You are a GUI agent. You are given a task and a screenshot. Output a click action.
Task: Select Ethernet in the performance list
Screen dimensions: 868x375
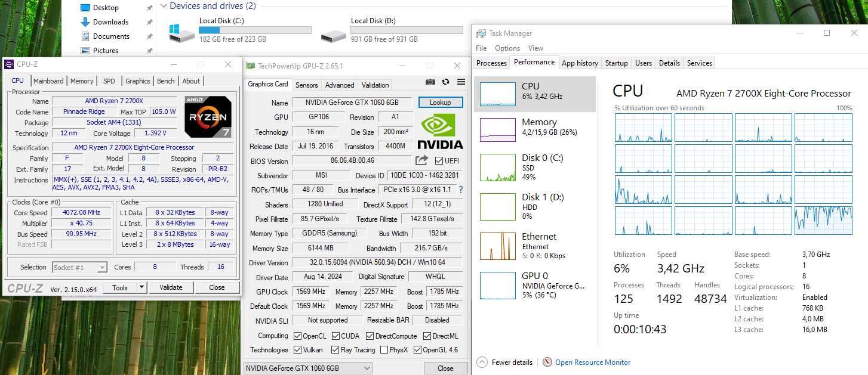(x=535, y=246)
